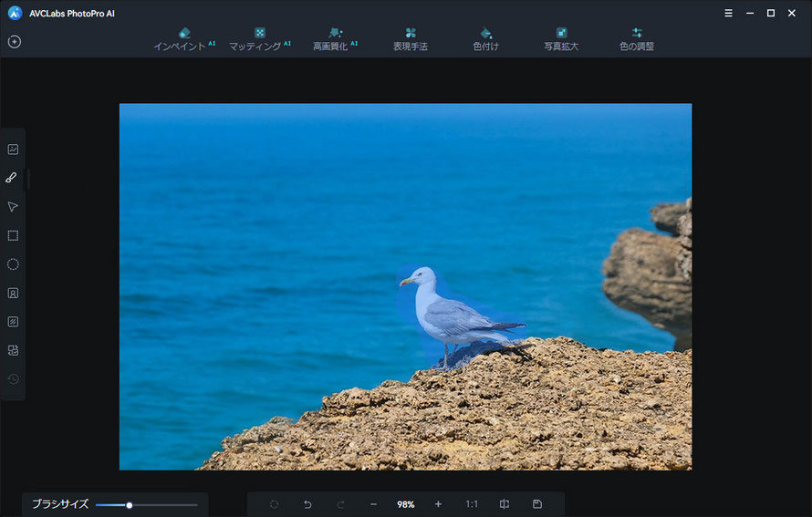Click the invert selection icon in sidebar
The image size is (812, 517).
13,350
